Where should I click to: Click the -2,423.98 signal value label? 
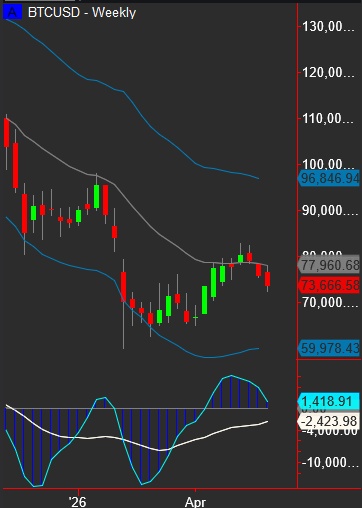click(329, 421)
